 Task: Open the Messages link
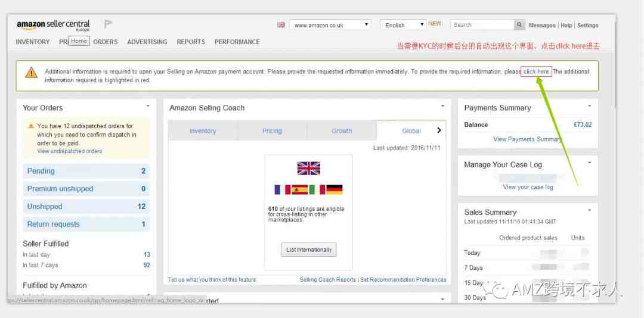(541, 26)
